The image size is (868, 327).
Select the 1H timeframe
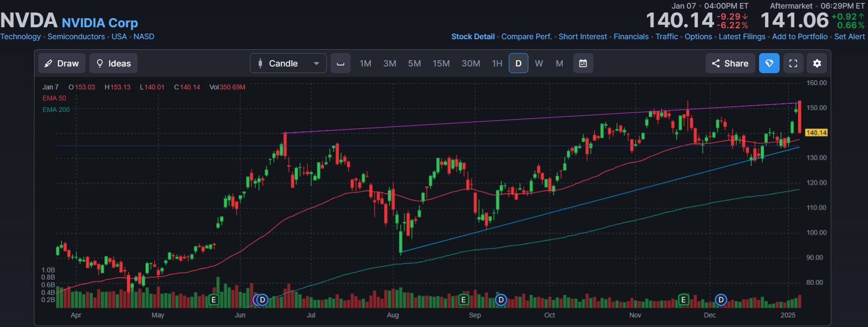[497, 63]
